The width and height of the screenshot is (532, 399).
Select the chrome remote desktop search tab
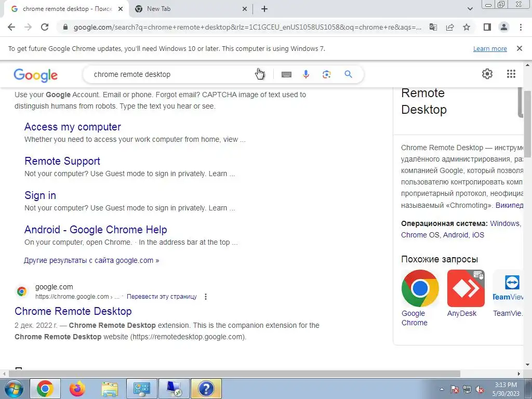click(66, 9)
